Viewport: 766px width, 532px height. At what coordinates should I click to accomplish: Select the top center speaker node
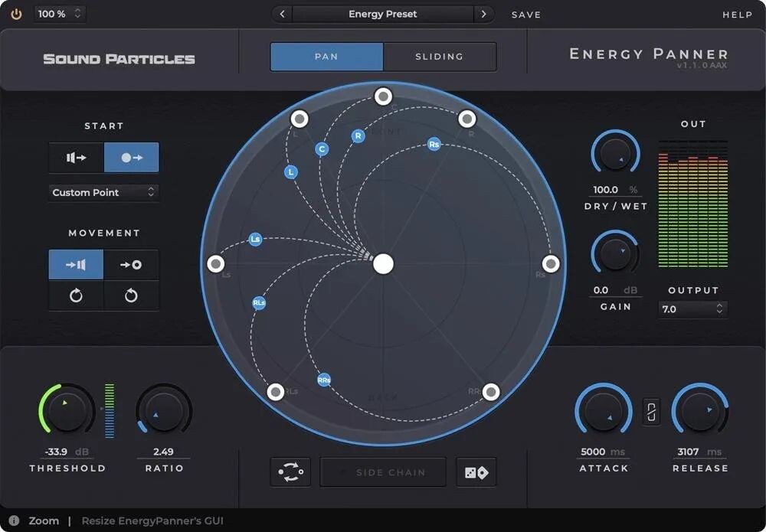pyautogui.click(x=384, y=96)
